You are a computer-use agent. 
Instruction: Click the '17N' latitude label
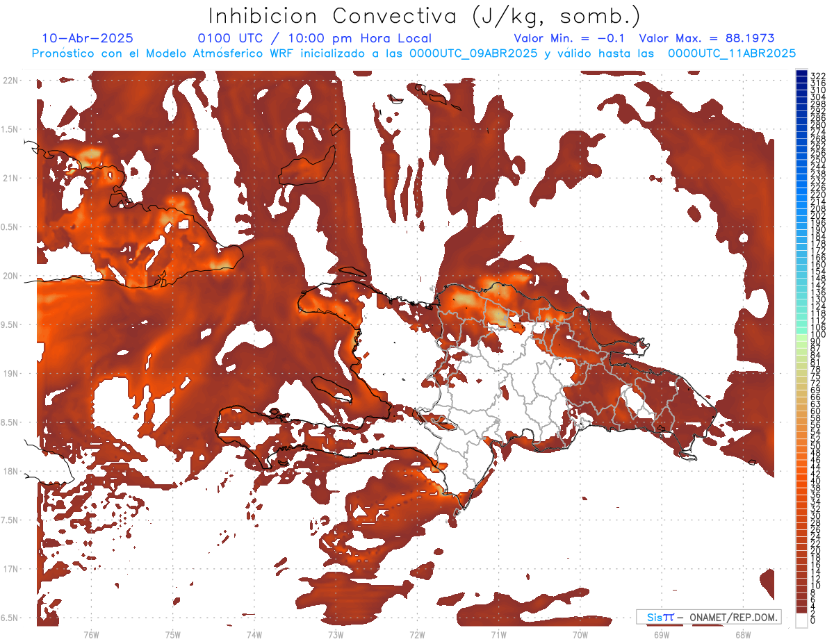(x=10, y=568)
